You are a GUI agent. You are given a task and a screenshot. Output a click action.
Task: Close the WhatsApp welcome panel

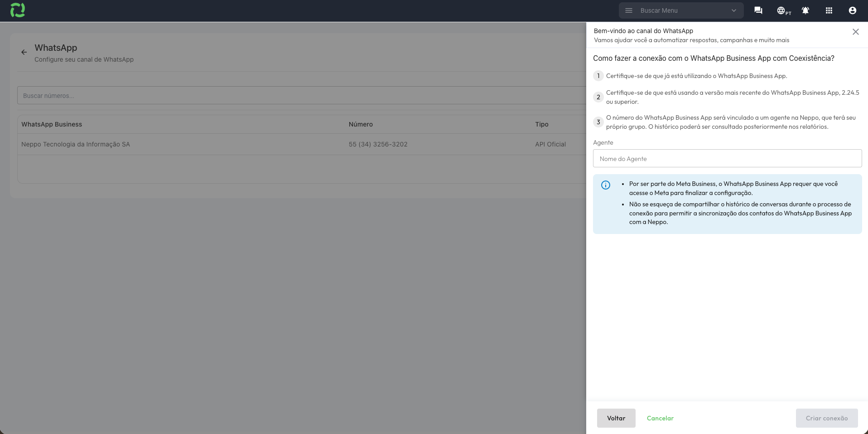tap(856, 32)
